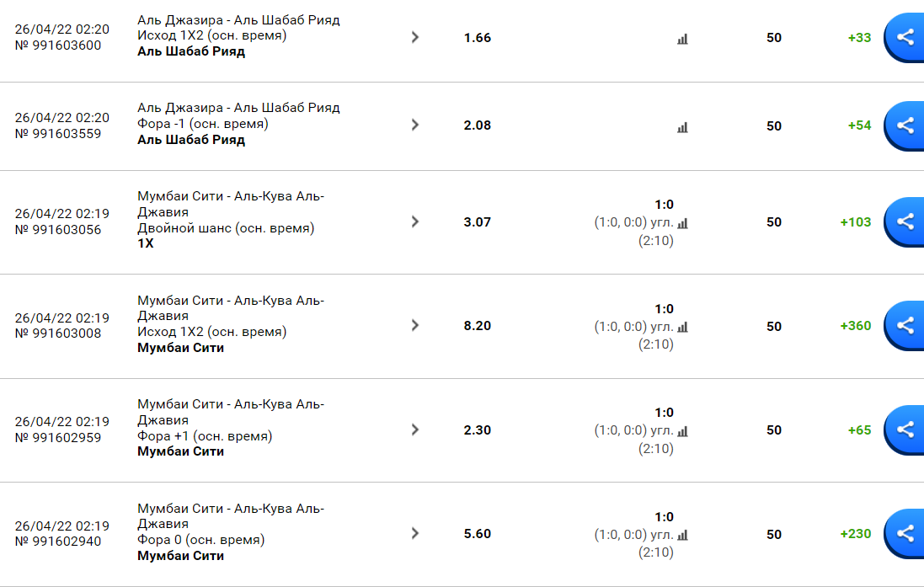Viewport: 924px width, 587px height.
Task: Share bet №991603600 with odds 1.66
Action: pos(905,37)
